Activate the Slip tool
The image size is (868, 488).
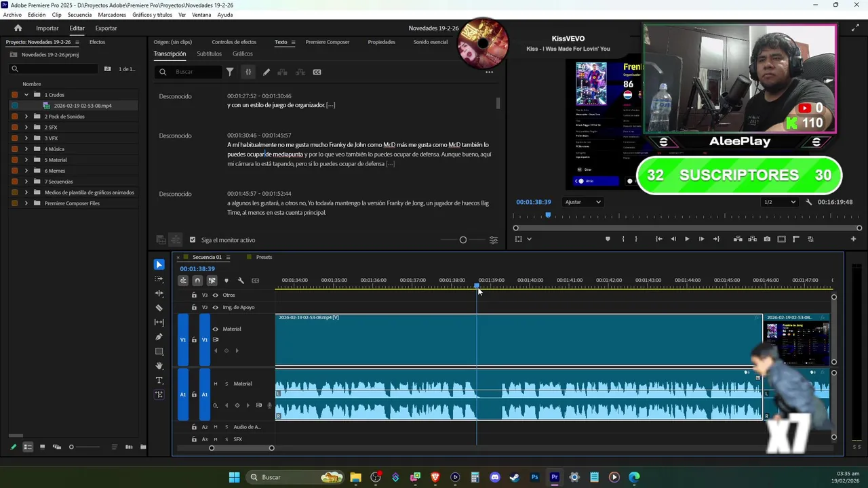tap(159, 323)
